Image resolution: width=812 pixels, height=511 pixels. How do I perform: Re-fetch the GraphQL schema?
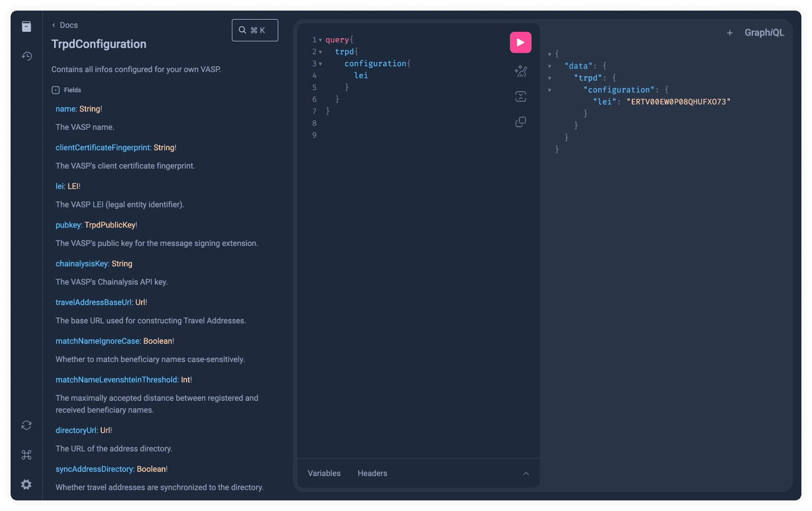26,425
